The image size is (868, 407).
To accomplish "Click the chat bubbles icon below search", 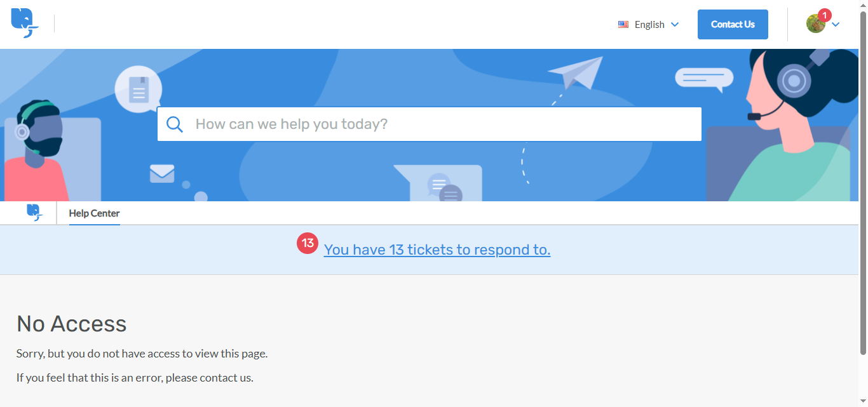I will [444, 186].
